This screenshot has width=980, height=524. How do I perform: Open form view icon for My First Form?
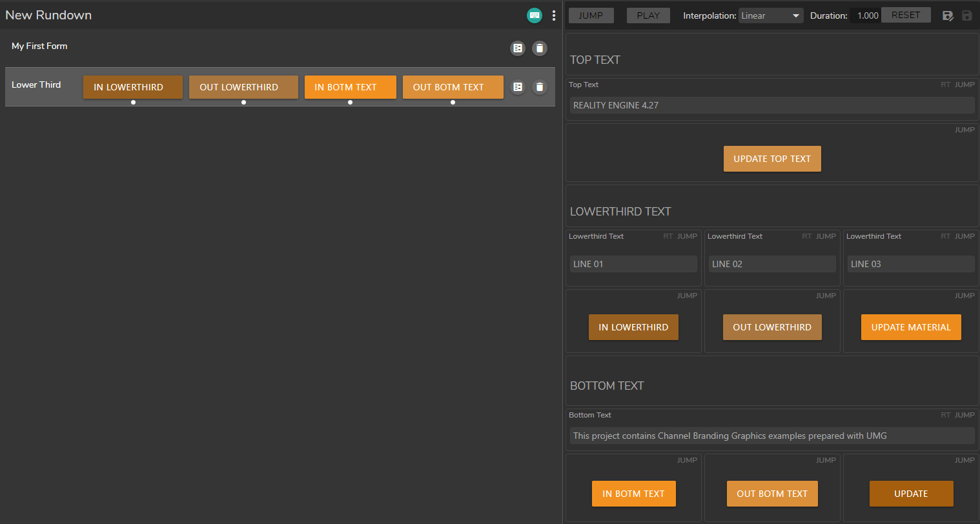pyautogui.click(x=518, y=48)
